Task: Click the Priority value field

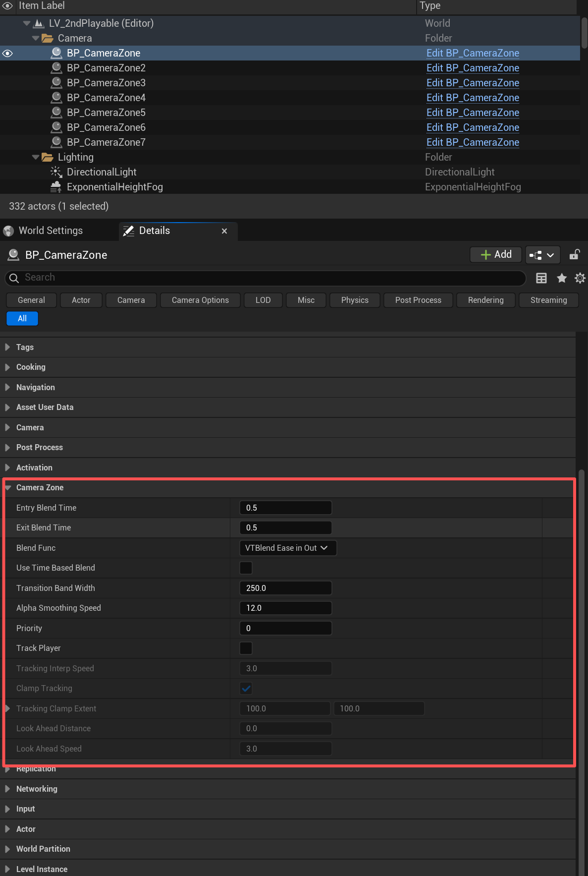Action: tap(286, 628)
